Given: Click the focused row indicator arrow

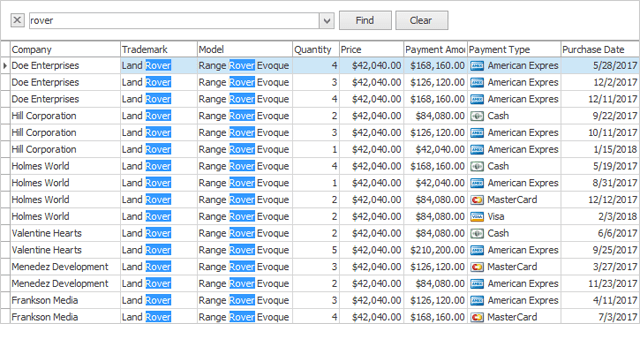Looking at the screenshot, I should (5, 65).
